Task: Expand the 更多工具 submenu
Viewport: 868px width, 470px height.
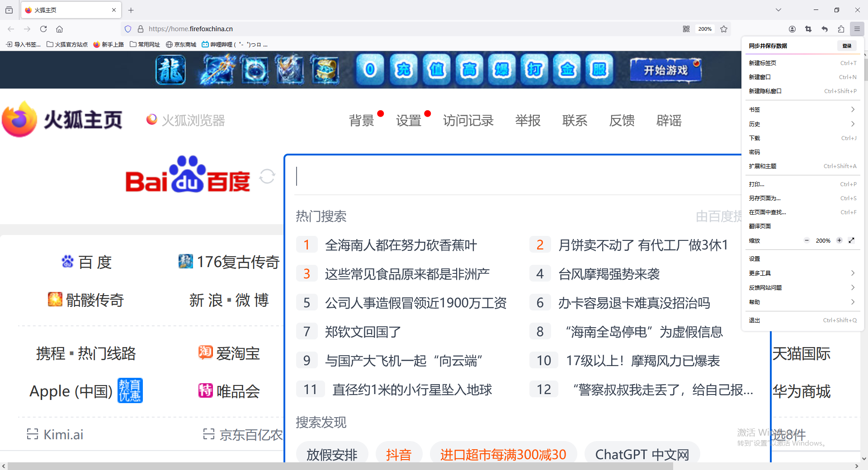Action: [802, 273]
